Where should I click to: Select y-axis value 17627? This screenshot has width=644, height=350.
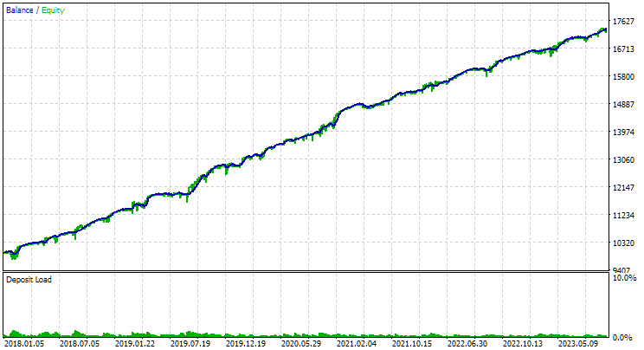623,22
